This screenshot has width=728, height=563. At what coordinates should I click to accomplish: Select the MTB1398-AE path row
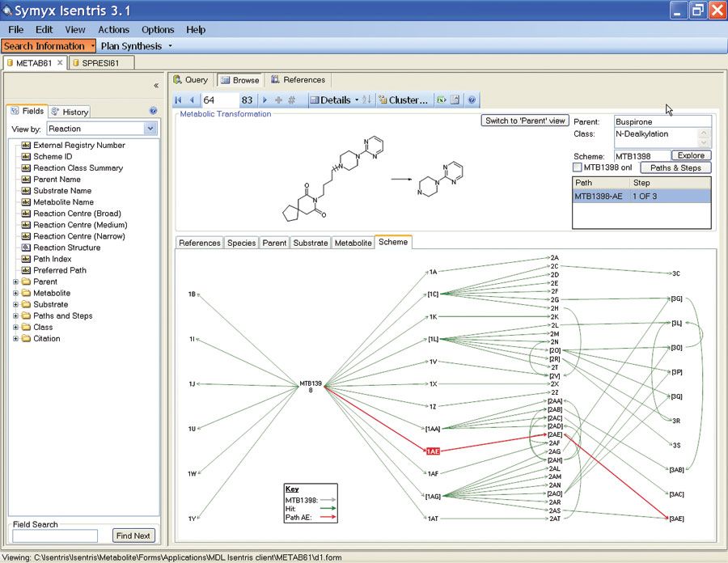(641, 197)
